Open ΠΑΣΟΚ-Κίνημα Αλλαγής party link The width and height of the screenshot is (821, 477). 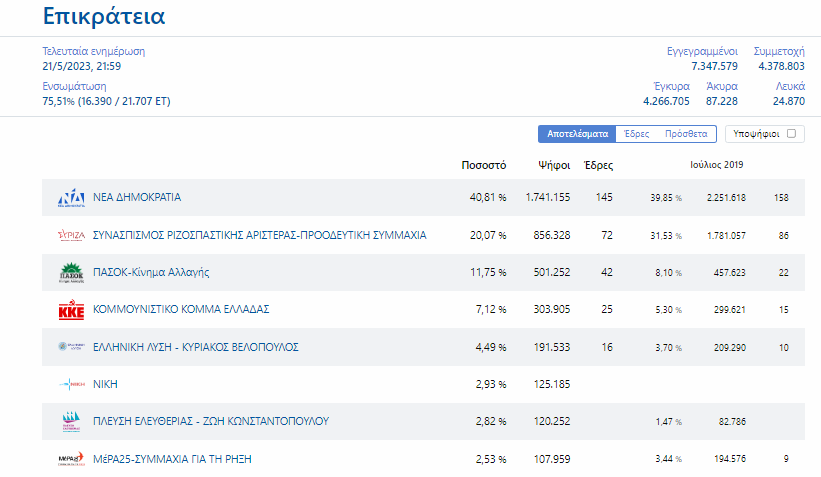click(x=151, y=272)
